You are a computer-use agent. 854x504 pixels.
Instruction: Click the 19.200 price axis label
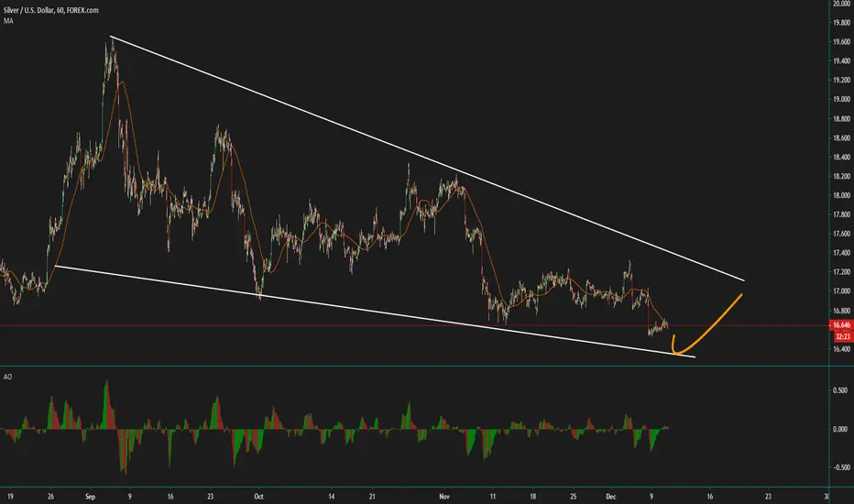(x=841, y=80)
